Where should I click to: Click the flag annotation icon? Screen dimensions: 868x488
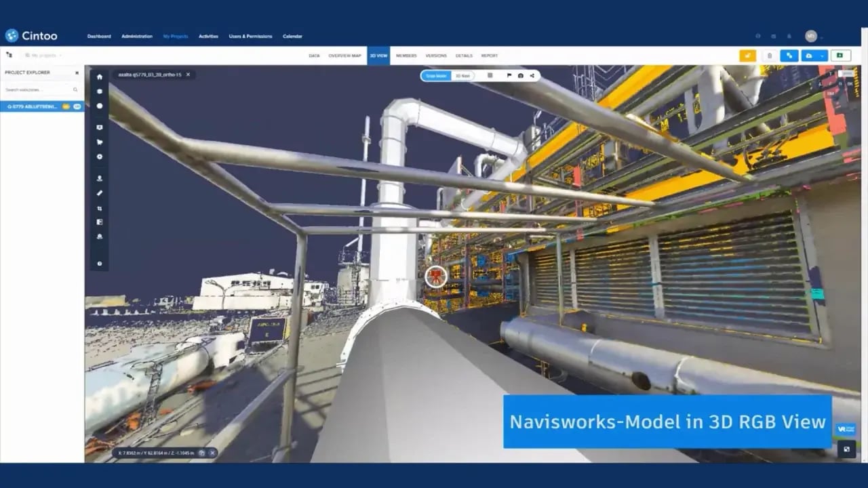click(x=509, y=76)
